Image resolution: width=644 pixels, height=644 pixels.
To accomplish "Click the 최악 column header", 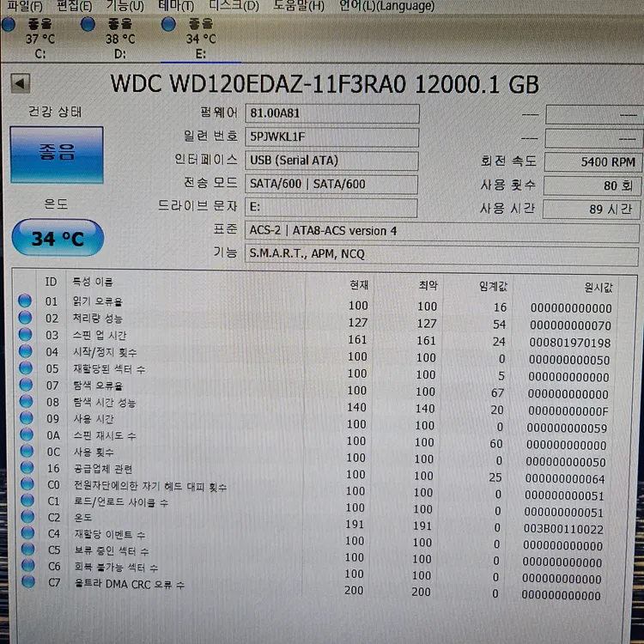I will coord(428,285).
